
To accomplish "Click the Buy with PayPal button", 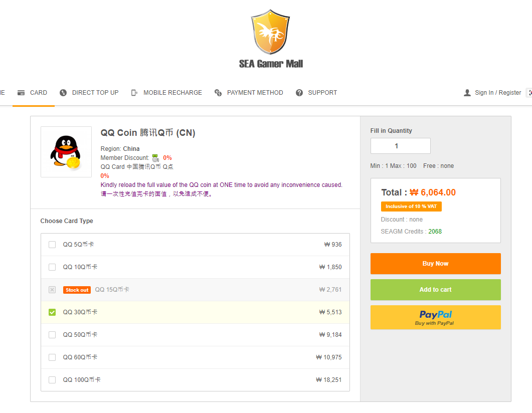I will tap(435, 317).
